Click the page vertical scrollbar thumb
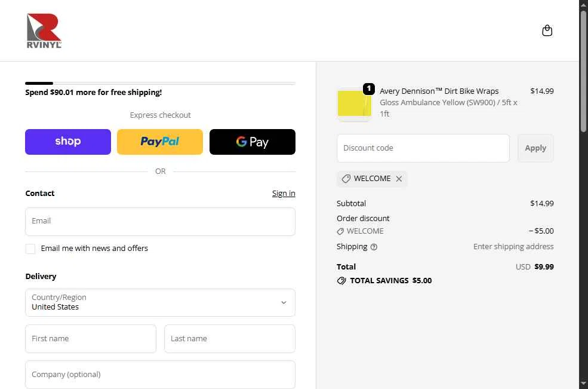This screenshot has width=588, height=389. click(583, 71)
